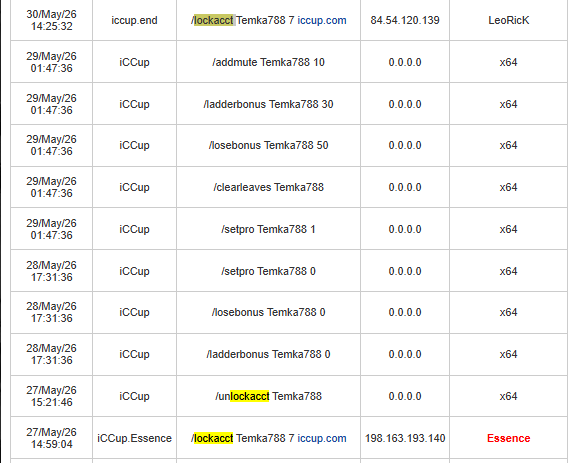Click the LeoRicK admin name cell
Viewport: 570px width, 463px height.
point(508,20)
